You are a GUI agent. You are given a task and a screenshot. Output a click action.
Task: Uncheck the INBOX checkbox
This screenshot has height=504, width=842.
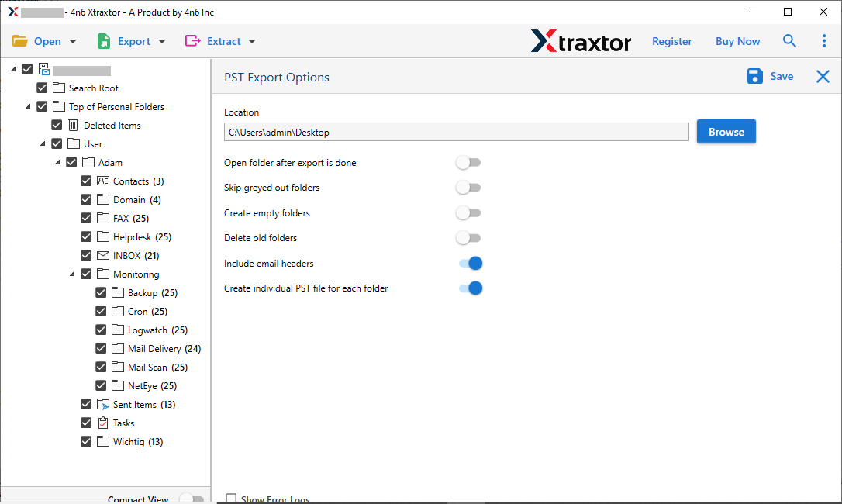pyautogui.click(x=86, y=255)
